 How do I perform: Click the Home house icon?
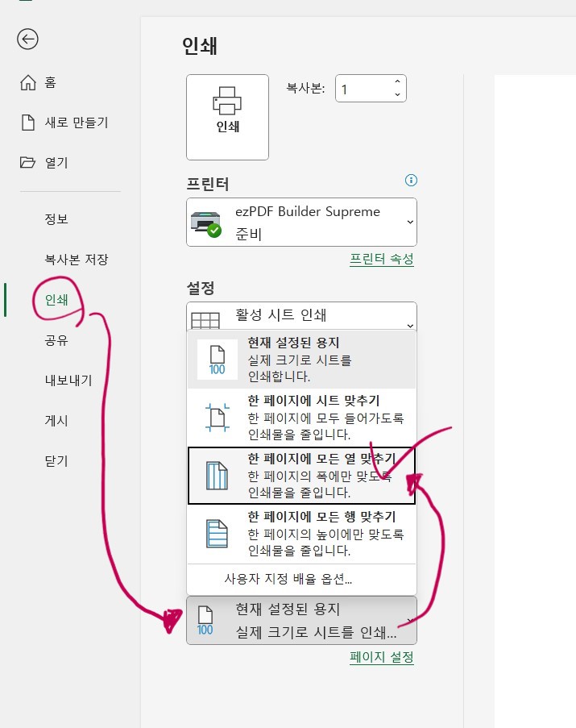tap(28, 83)
